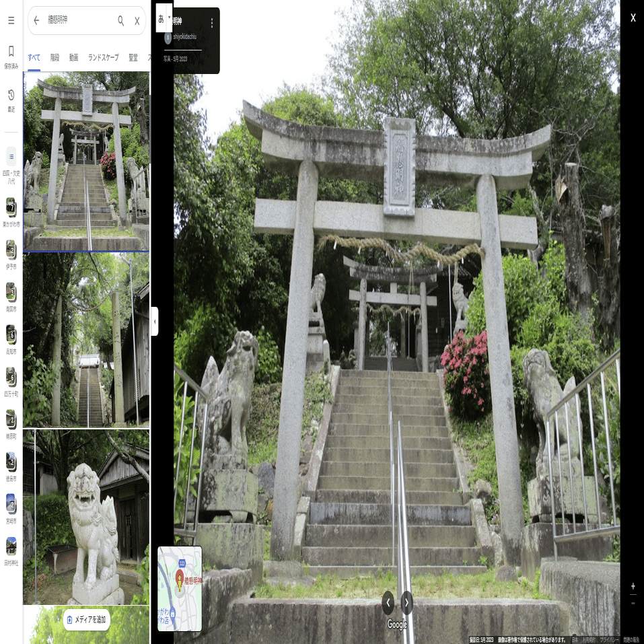Open the 日本 footer link
Viewport: 644px width, 644px height.
(575, 640)
